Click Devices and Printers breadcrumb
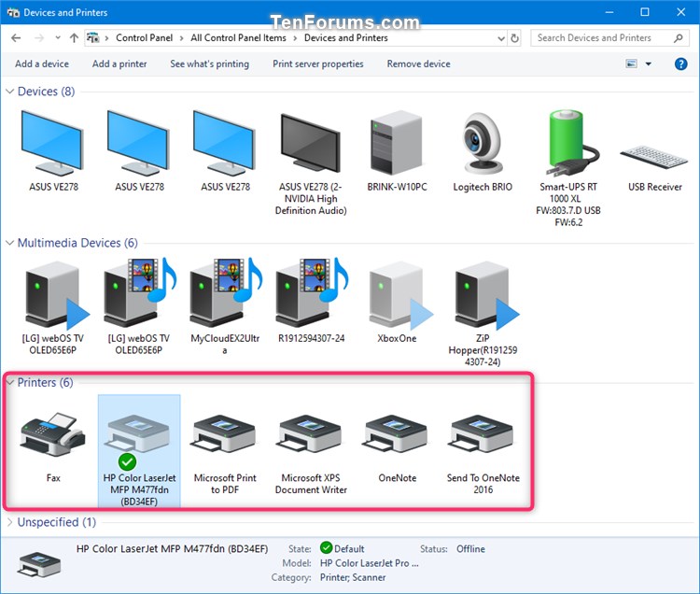Viewport: 700px width, 594px height. tap(346, 38)
